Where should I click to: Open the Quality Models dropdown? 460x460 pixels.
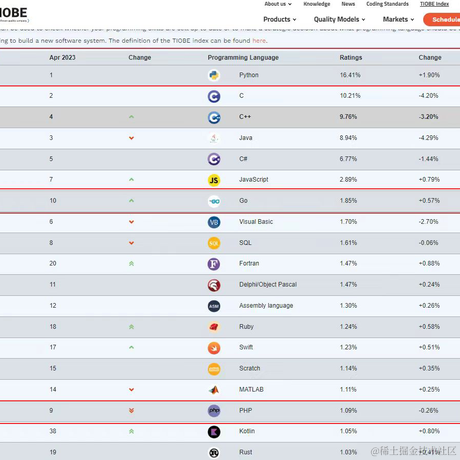tap(339, 19)
